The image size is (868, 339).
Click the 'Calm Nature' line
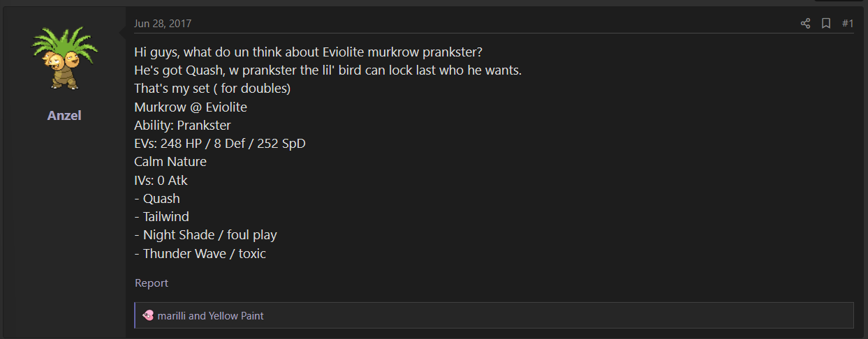coord(170,162)
